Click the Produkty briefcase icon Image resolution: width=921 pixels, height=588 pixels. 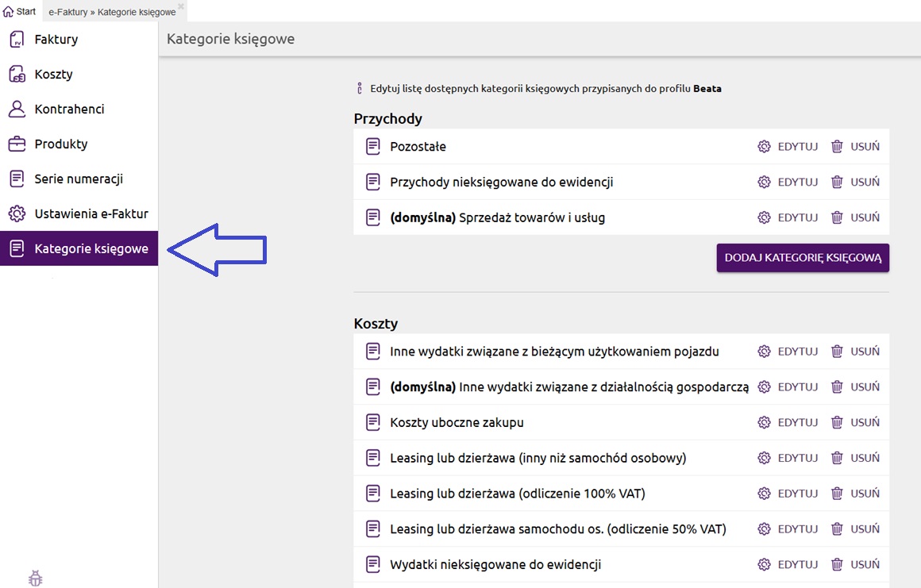pos(17,144)
